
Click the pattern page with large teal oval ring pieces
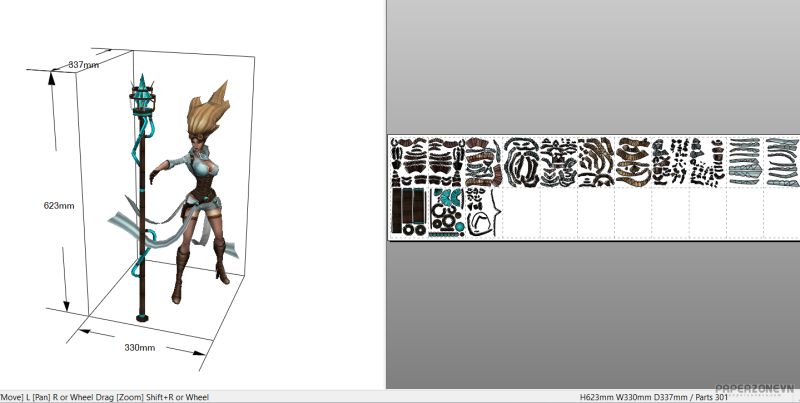[521, 162]
